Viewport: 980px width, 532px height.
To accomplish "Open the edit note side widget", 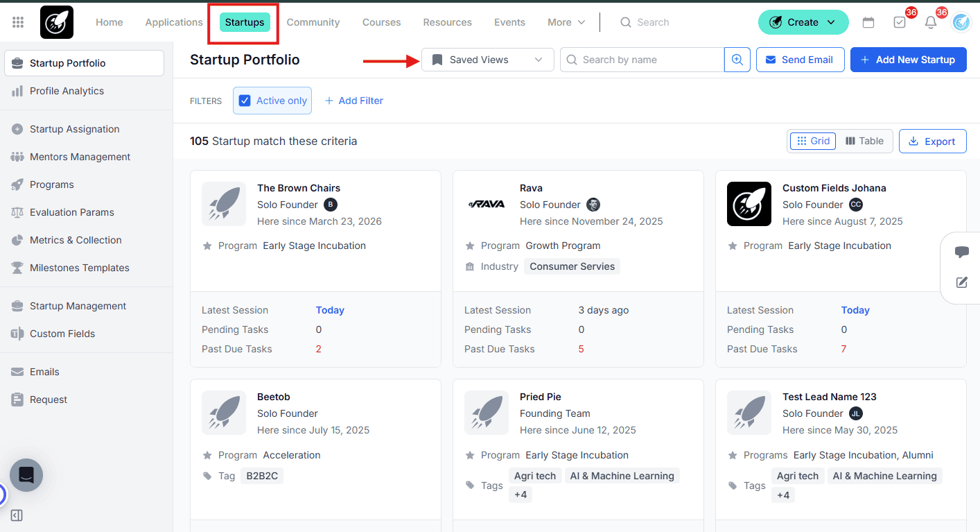I will 962,282.
